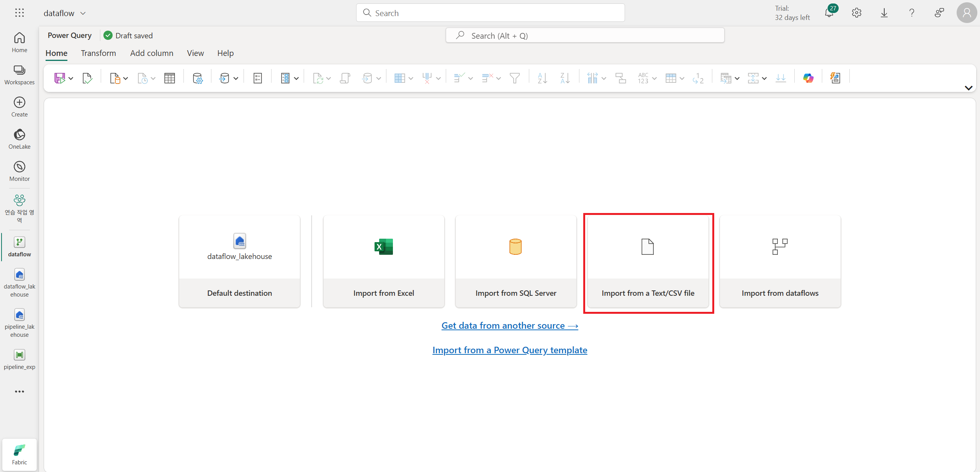The width and height of the screenshot is (980, 472).
Task: Click the Copilot icon in ribbon
Action: pos(808,78)
